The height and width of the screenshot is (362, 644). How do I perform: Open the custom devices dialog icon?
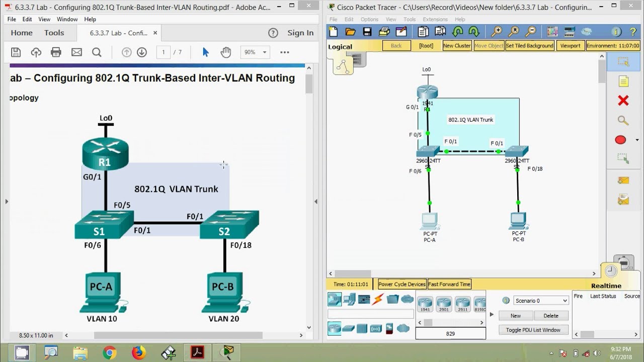coord(570,32)
